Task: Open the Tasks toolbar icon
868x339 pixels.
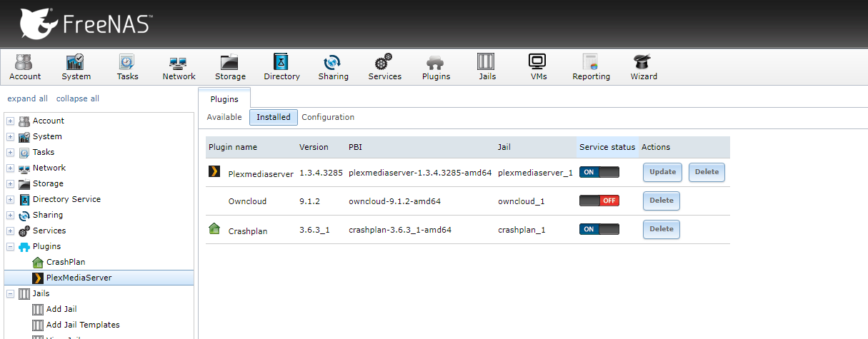Action: pos(127,68)
